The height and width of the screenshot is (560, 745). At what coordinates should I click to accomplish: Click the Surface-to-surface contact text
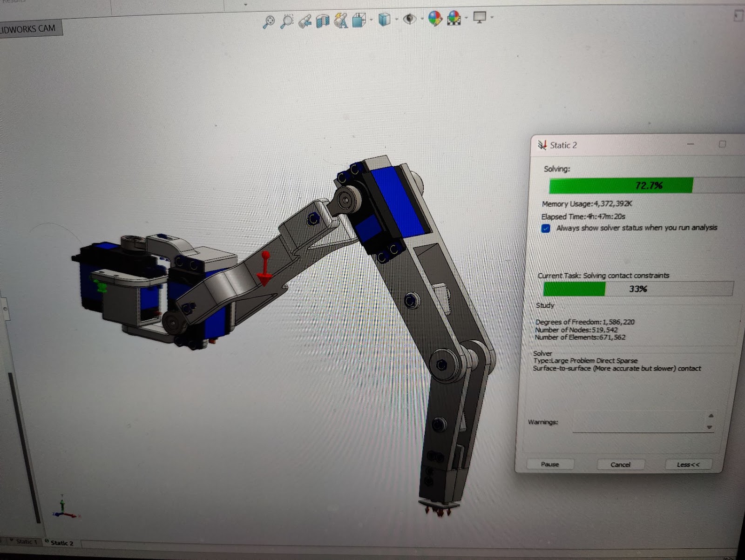pos(617,368)
